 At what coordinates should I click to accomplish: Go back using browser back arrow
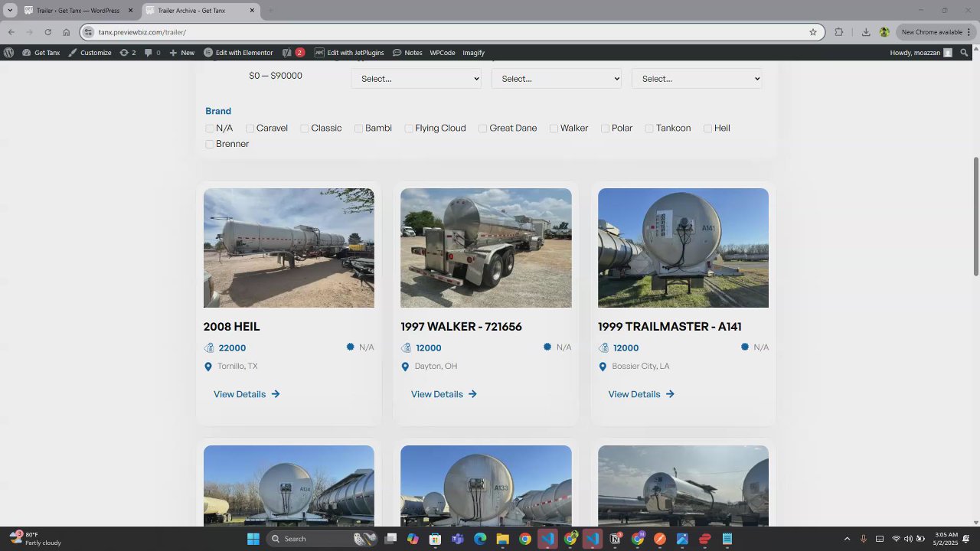[x=11, y=32]
